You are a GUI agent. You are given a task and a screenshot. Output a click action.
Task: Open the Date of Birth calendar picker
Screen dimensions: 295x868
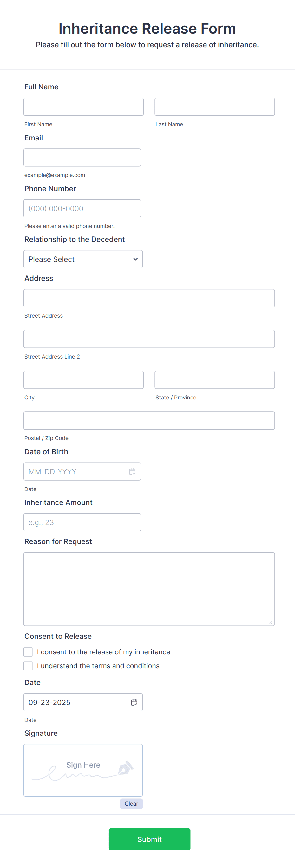132,471
